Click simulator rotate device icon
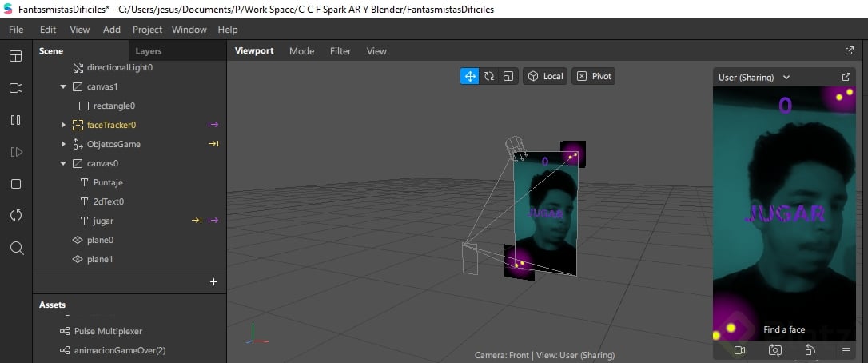Image resolution: width=868 pixels, height=363 pixels. pyautogui.click(x=810, y=350)
